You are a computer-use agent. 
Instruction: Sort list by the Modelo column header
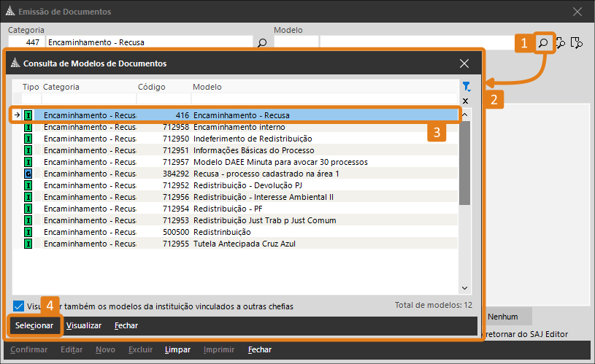click(207, 87)
